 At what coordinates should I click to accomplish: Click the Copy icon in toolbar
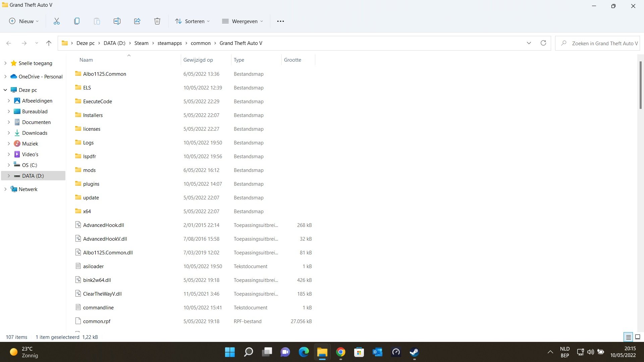pyautogui.click(x=76, y=21)
